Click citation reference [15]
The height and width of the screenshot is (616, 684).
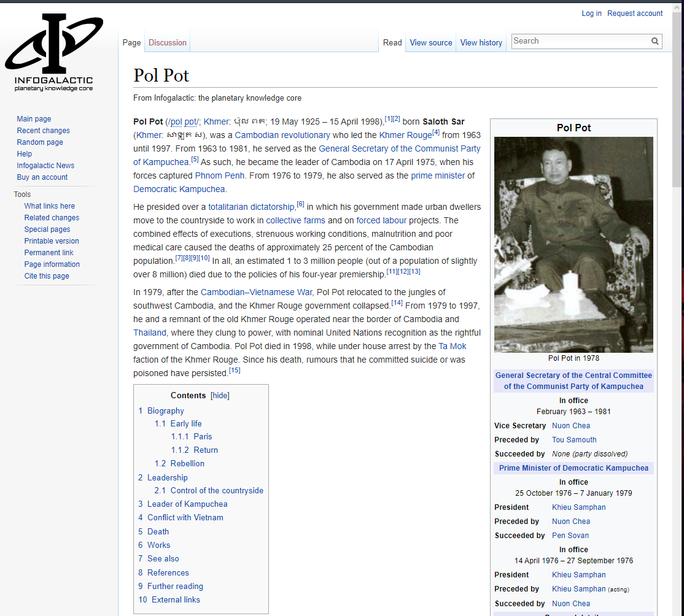(x=235, y=370)
